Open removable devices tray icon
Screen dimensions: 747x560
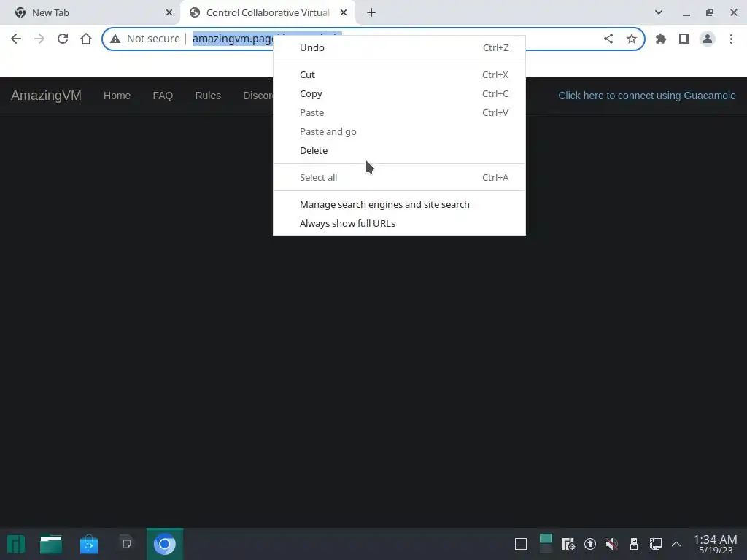click(x=634, y=544)
